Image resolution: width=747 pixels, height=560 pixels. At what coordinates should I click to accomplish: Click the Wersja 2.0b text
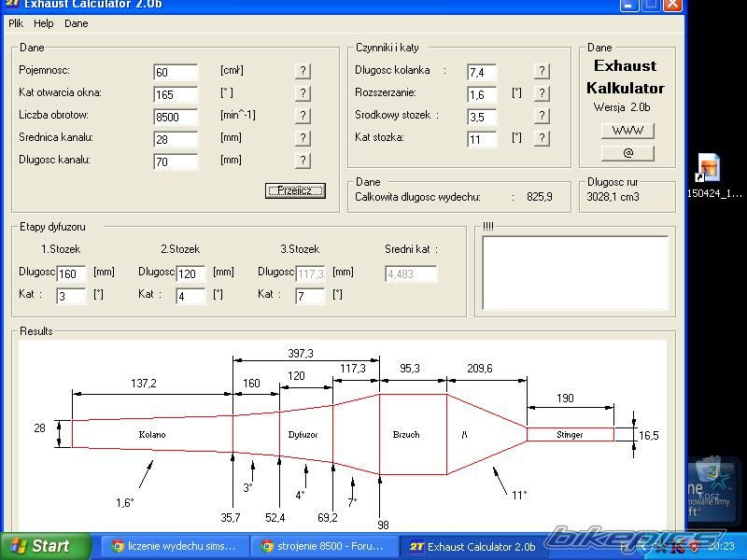622,107
